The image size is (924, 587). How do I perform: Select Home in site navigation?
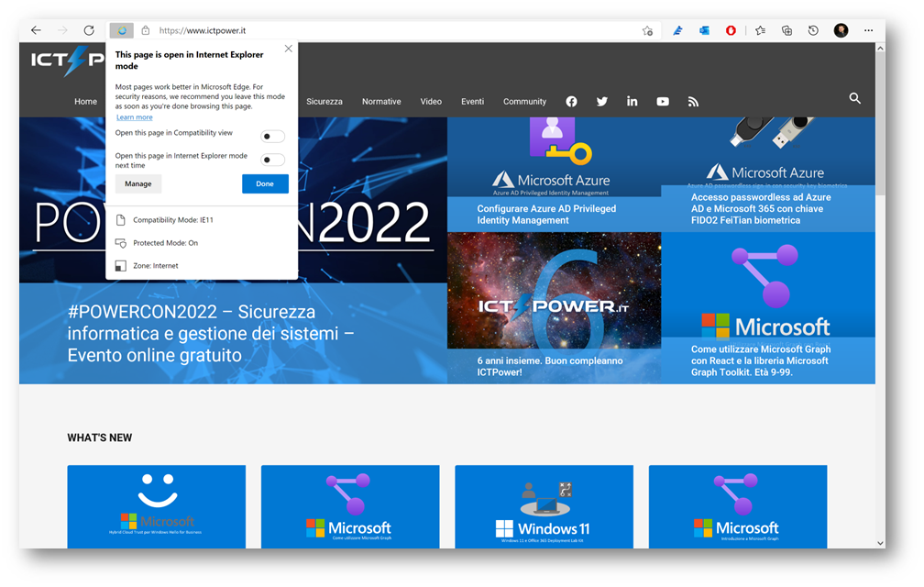85,102
